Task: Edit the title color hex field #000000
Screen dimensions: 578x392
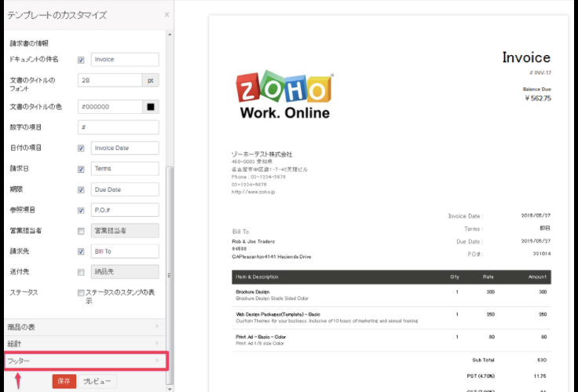Action: [110, 107]
